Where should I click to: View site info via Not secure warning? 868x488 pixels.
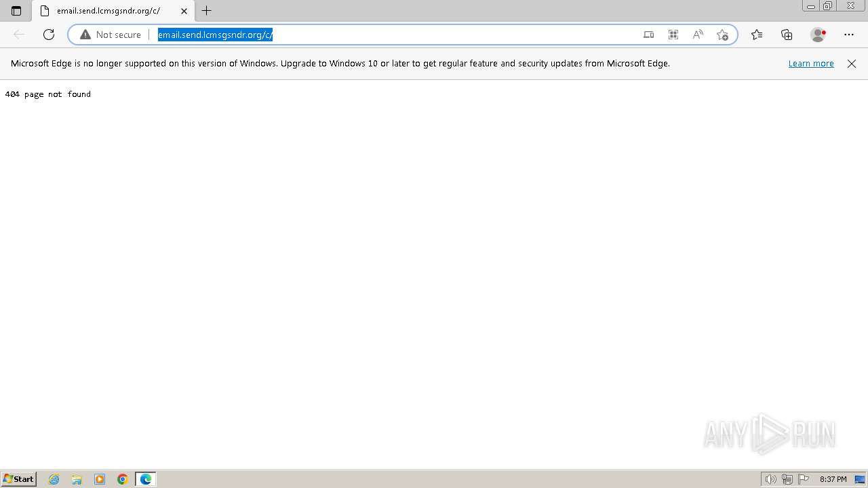(111, 35)
